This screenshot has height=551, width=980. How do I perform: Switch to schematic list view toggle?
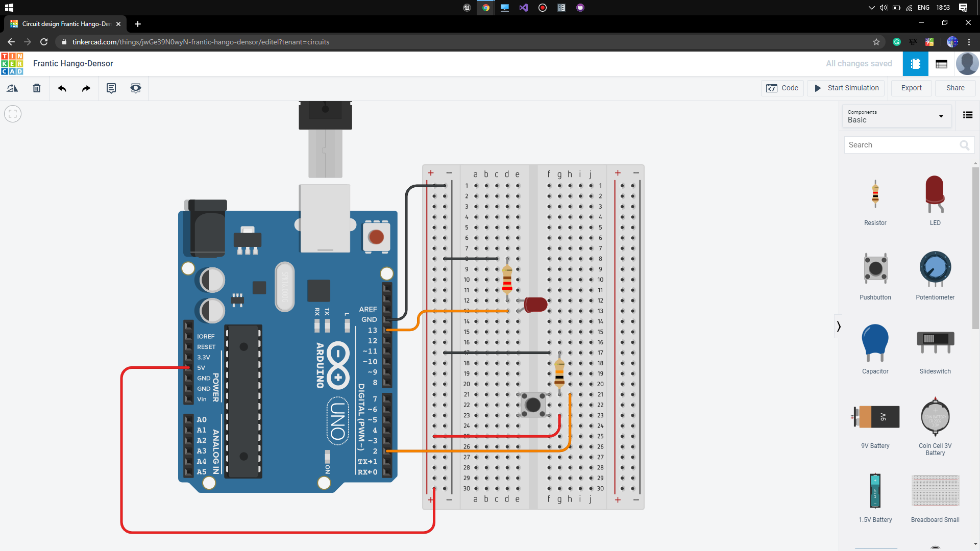[941, 63]
